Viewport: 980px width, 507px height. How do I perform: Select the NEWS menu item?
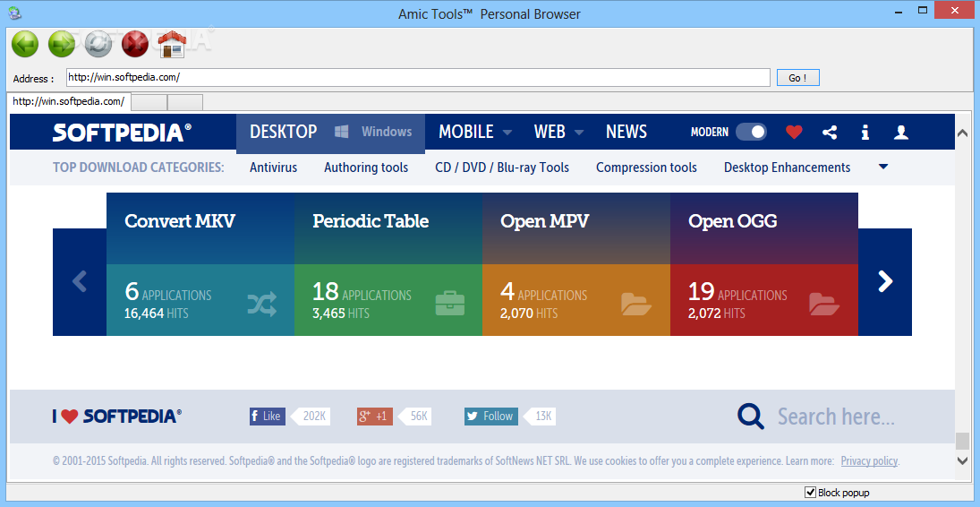tap(626, 132)
